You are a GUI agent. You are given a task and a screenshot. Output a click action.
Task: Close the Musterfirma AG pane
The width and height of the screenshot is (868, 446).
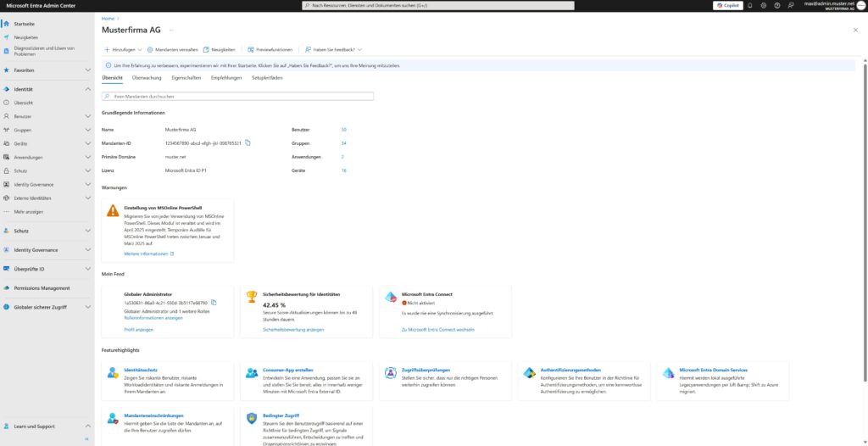pyautogui.click(x=855, y=30)
